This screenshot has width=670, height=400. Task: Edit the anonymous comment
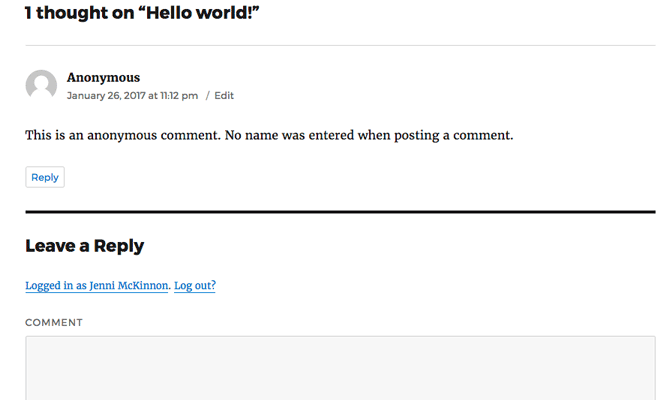(x=224, y=96)
